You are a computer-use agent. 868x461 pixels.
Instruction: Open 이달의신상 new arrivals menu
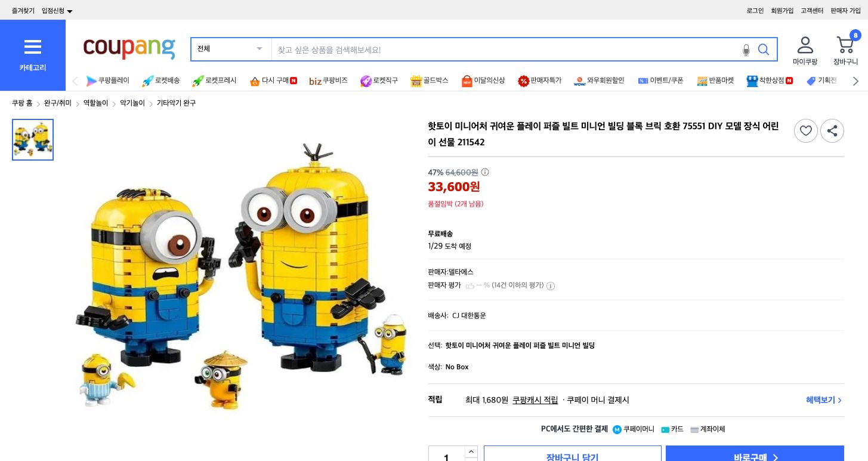[483, 81]
